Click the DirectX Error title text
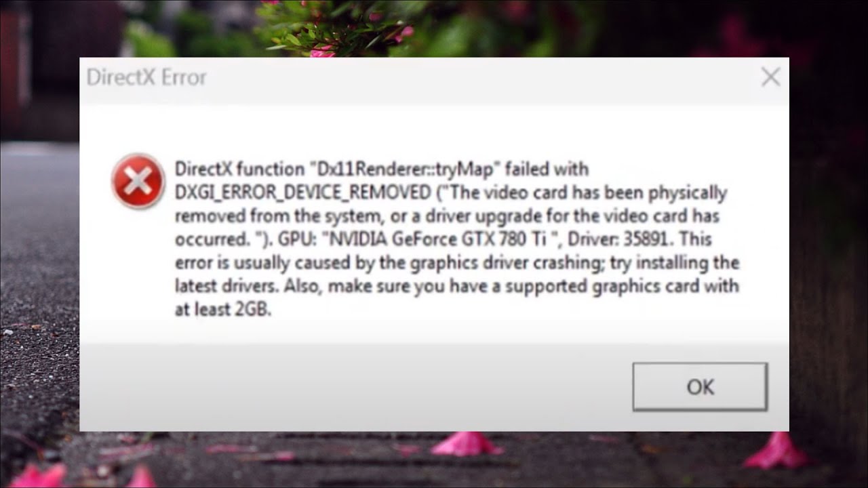Viewport: 868px width, 488px height. tap(146, 77)
